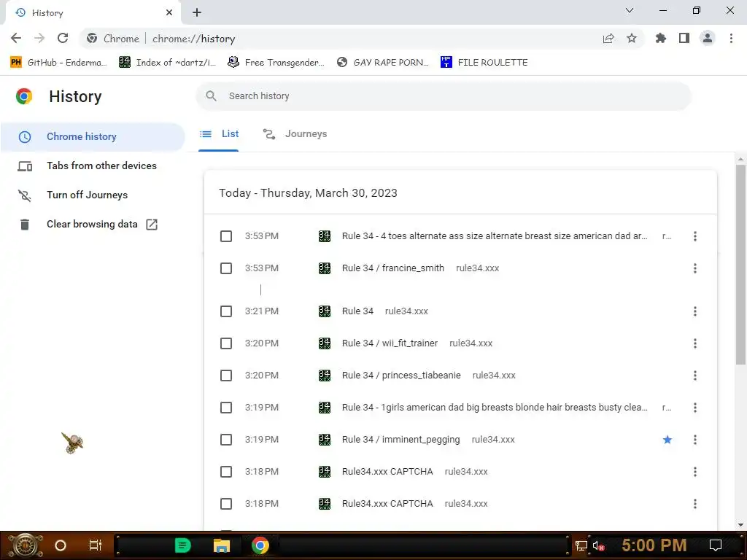747x560 pixels.
Task: Open the profile avatar menu
Action: [x=708, y=38]
